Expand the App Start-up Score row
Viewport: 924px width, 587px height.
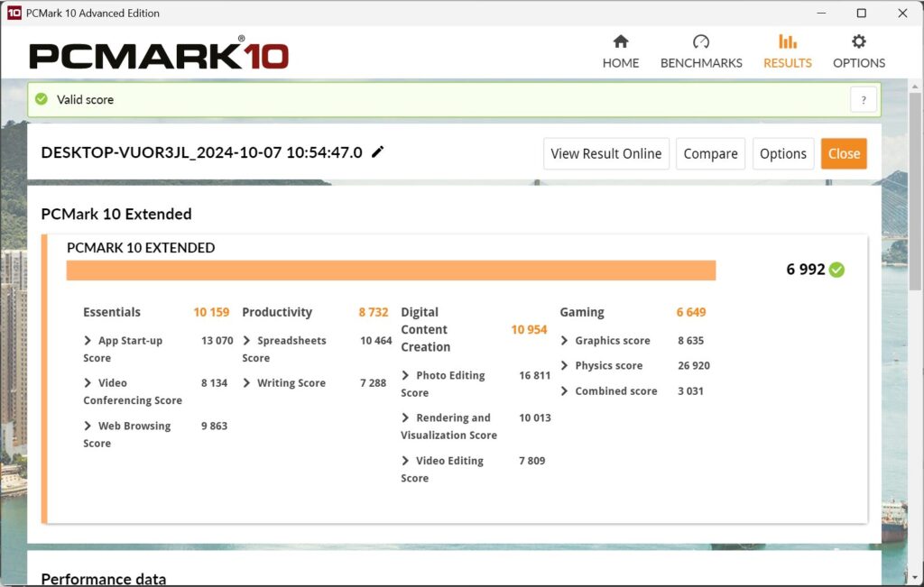pos(88,341)
